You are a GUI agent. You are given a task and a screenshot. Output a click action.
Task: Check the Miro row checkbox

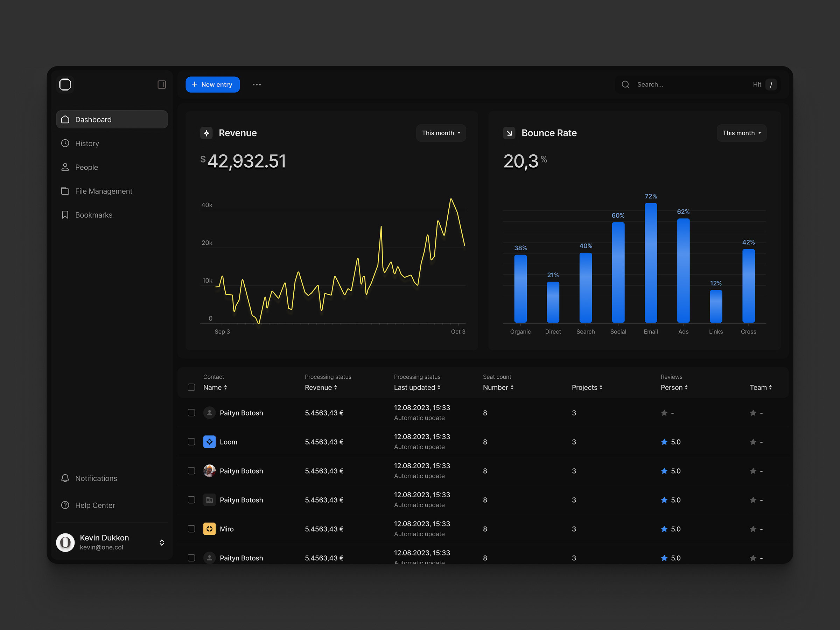tap(191, 528)
